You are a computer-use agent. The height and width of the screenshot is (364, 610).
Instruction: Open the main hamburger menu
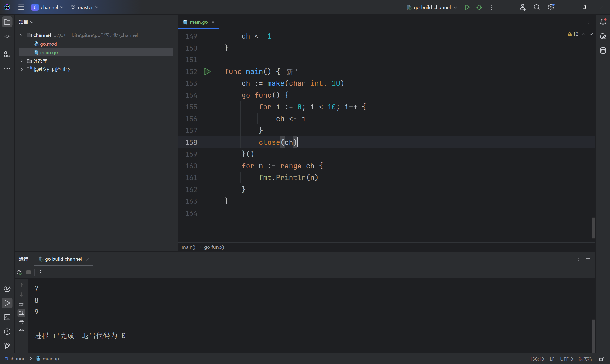click(x=21, y=7)
